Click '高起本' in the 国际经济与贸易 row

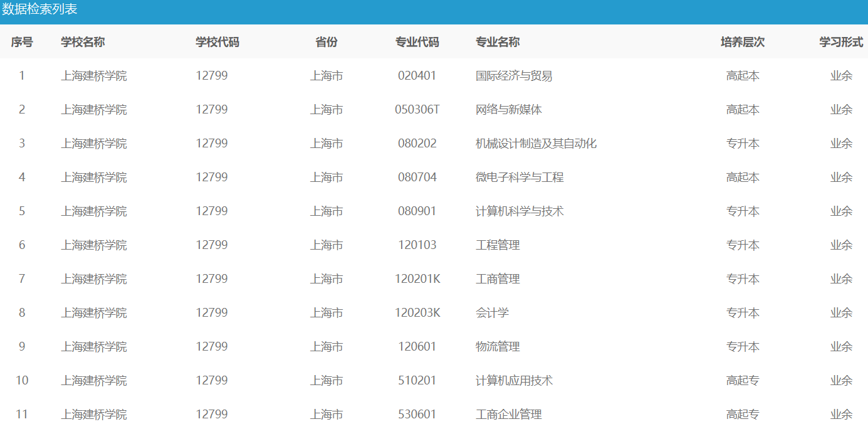743,76
